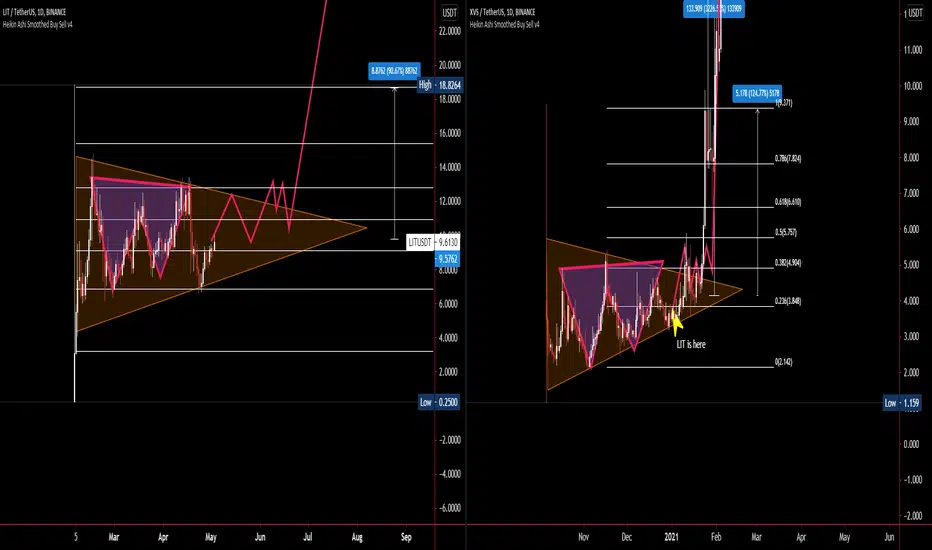Click the Dec date on XVS time axis
932x550 pixels.
[626, 537]
